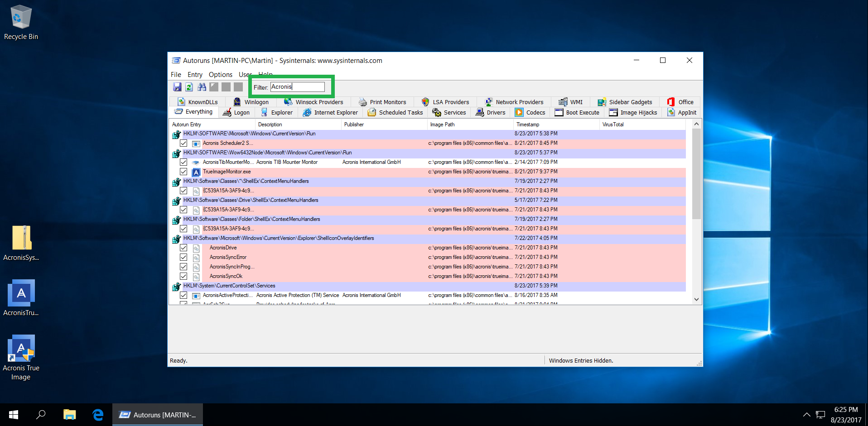The image size is (868, 426).
Task: Click the AcronisTibMounterMo entry icon
Action: 196,163
